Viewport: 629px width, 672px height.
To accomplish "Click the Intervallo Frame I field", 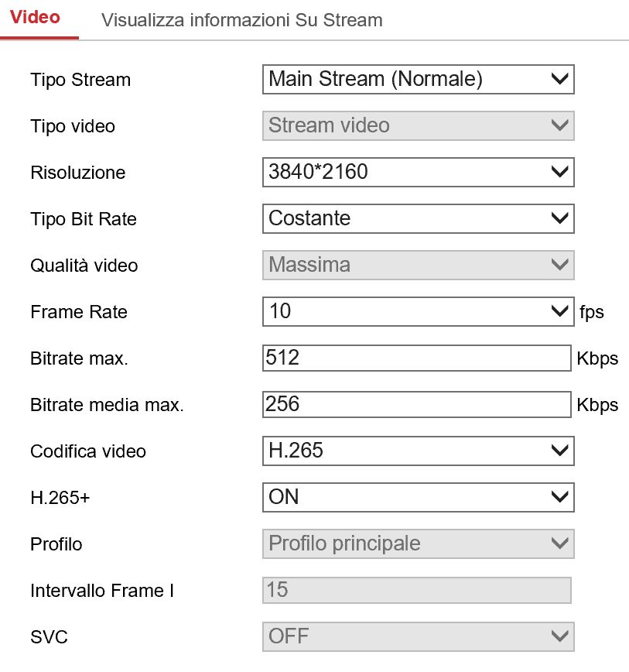I will click(416, 590).
